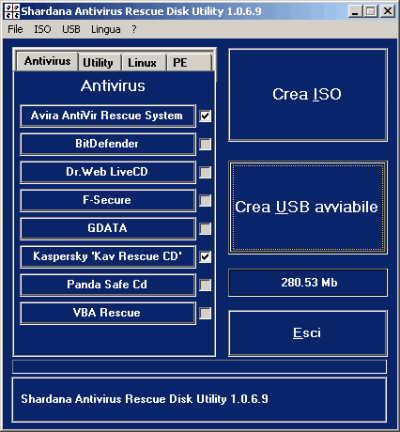The width and height of the screenshot is (400, 432).
Task: Switch to the Linux tab
Action: coord(143,63)
